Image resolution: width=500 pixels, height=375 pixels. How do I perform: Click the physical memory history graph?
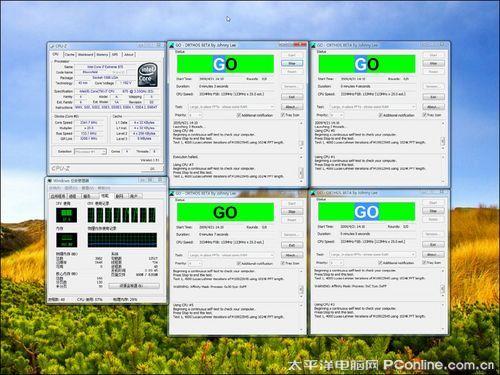click(x=122, y=240)
